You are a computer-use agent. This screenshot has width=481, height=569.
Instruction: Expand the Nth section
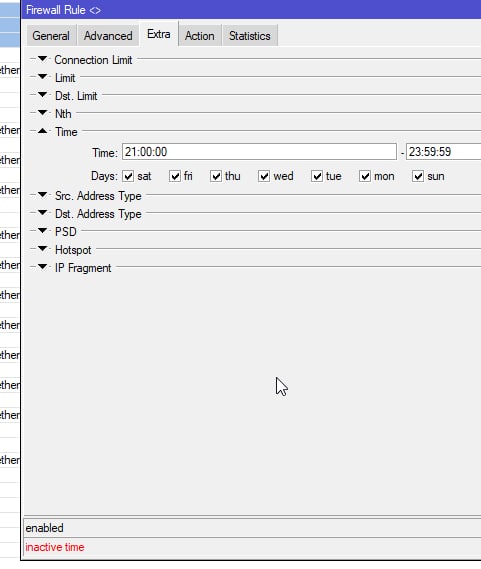(42, 113)
